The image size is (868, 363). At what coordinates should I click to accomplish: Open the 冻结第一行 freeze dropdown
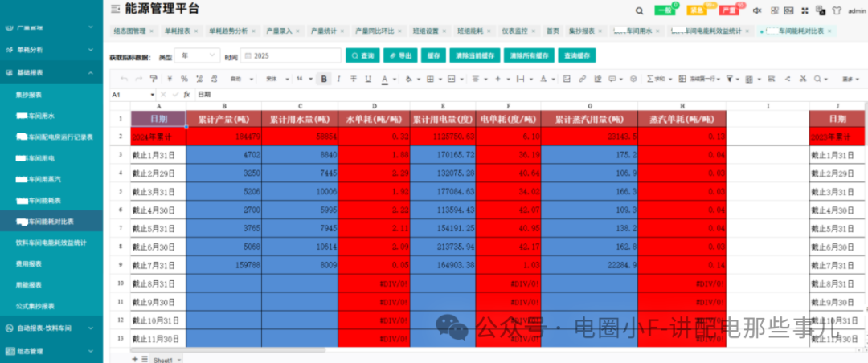(x=700, y=80)
